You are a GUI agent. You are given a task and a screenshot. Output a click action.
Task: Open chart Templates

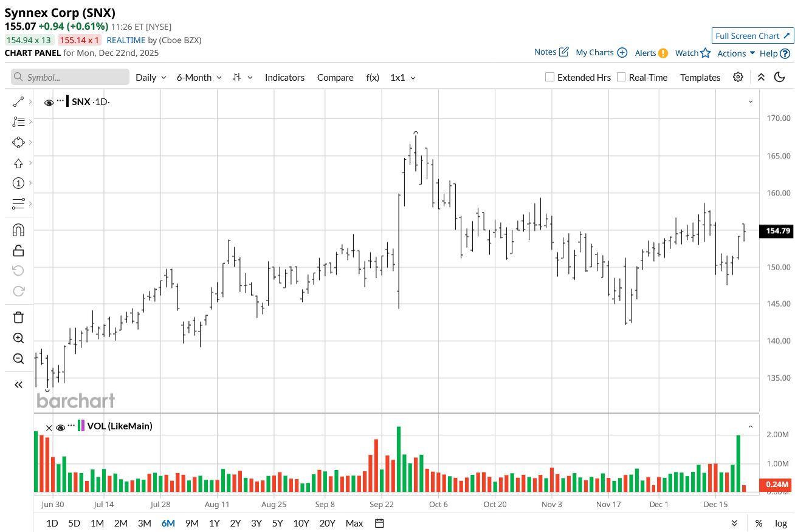700,77
